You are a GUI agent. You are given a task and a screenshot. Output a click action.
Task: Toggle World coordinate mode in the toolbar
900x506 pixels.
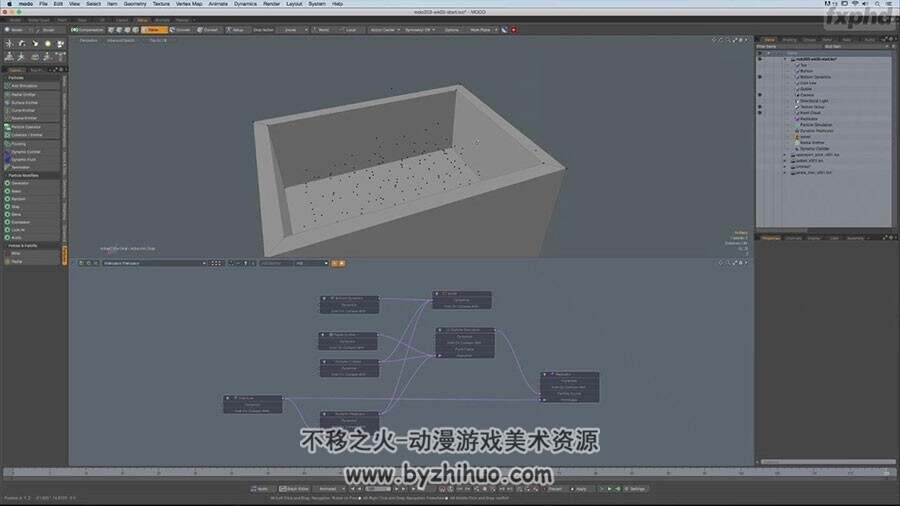pyautogui.click(x=322, y=30)
